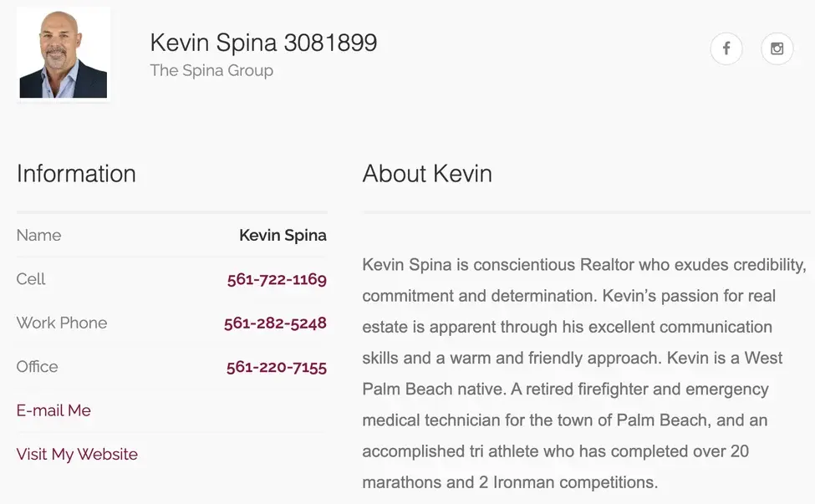
Task: Call cell number 561-722-1169
Action: tap(276, 279)
